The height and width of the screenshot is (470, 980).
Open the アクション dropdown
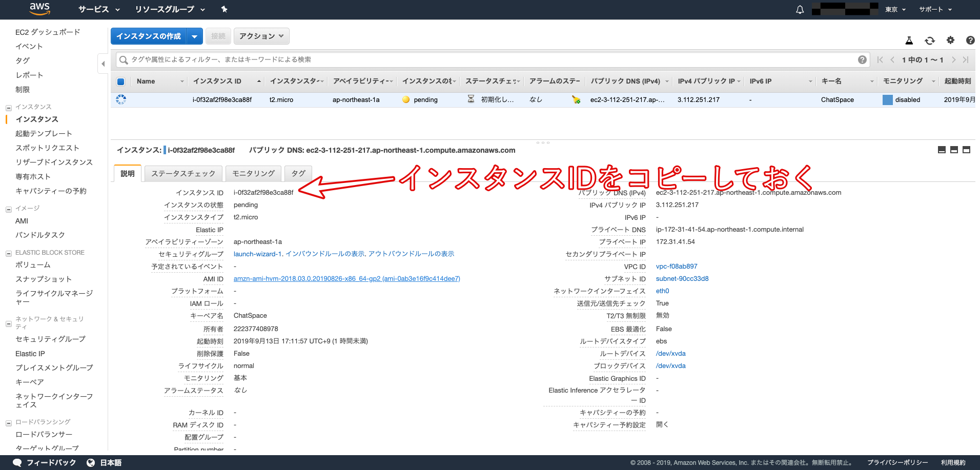pos(261,36)
